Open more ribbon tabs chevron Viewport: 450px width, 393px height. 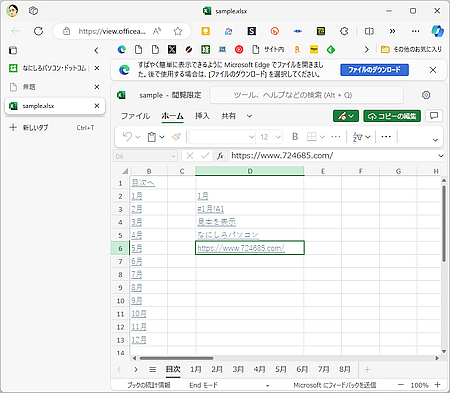point(249,116)
